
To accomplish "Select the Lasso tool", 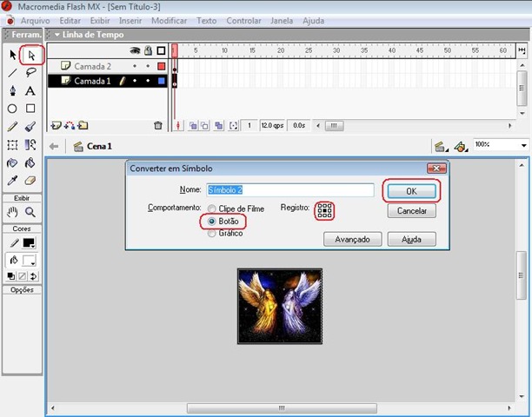I will pos(31,72).
